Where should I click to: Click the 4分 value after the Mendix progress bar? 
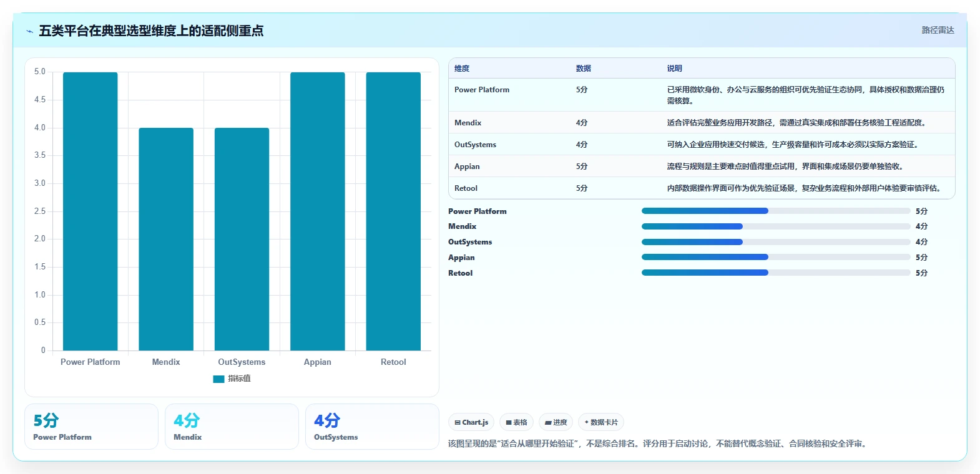point(921,226)
